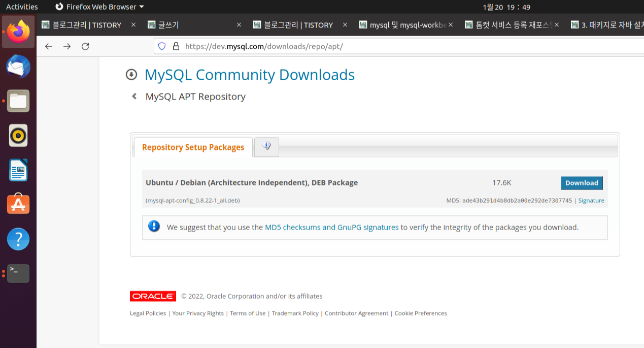Close the first 블로그관리 TISTORY tab
The image size is (644, 348).
133,24
